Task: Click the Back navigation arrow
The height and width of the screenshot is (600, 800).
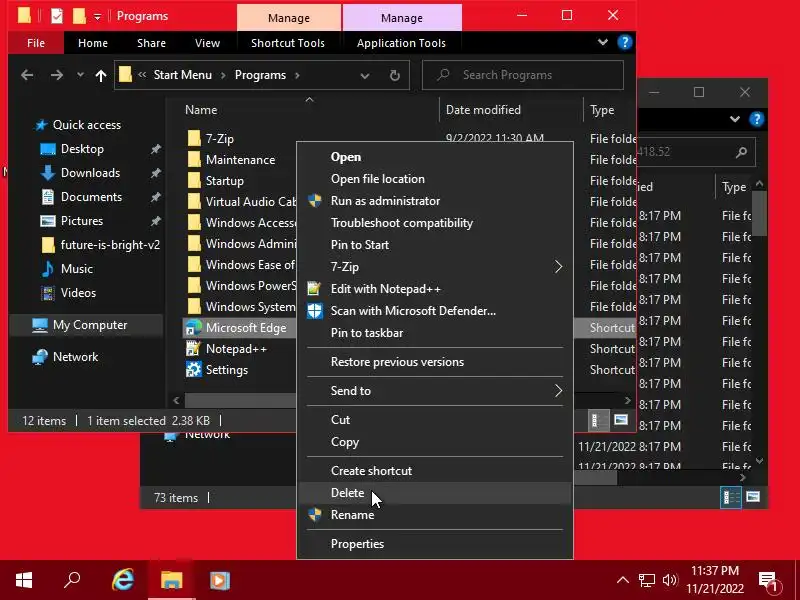Action: click(x=27, y=76)
